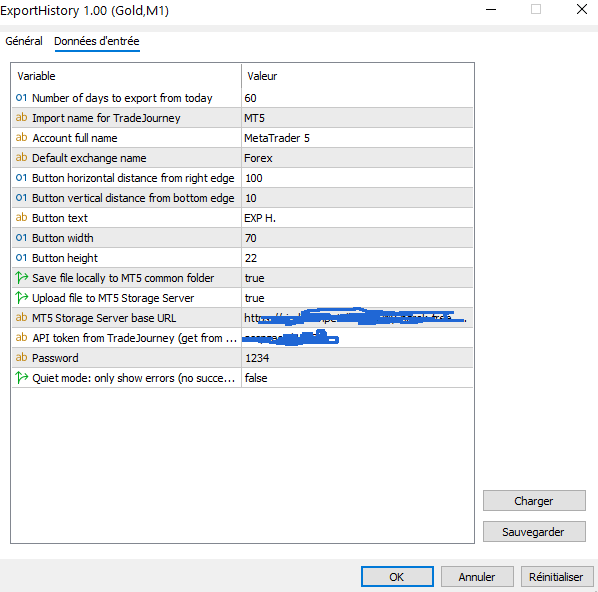This screenshot has height=592, width=598.
Task: Click the boolean icon beside Upload file row
Action: (21, 298)
